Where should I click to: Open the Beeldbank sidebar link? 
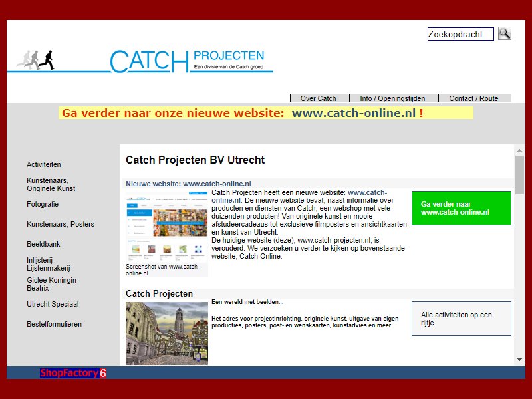pyautogui.click(x=43, y=244)
